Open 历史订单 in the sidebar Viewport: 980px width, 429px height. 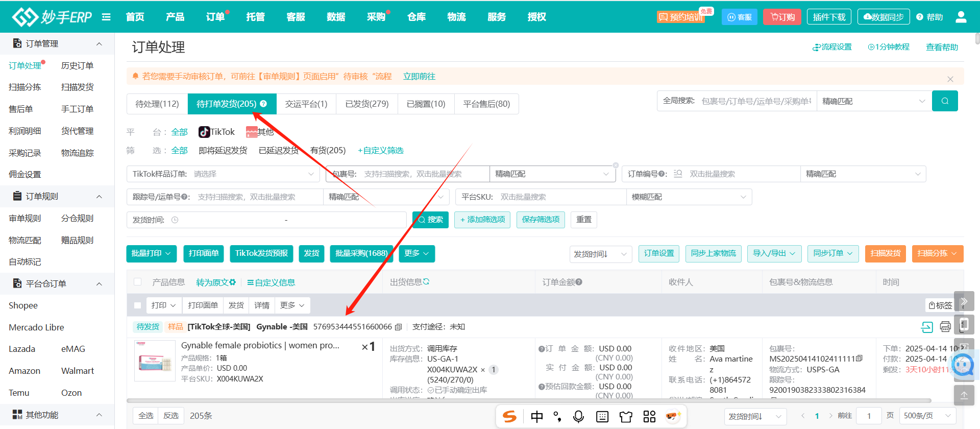(x=78, y=66)
